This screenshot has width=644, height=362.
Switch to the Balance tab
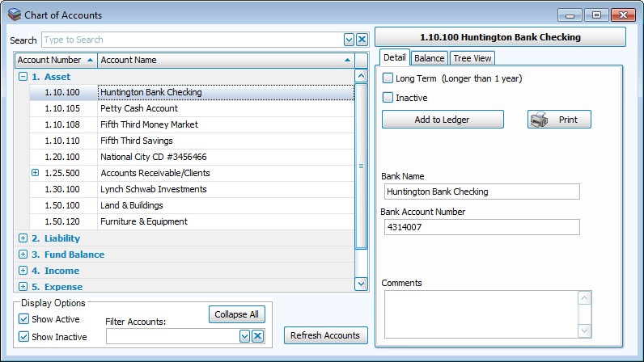429,58
